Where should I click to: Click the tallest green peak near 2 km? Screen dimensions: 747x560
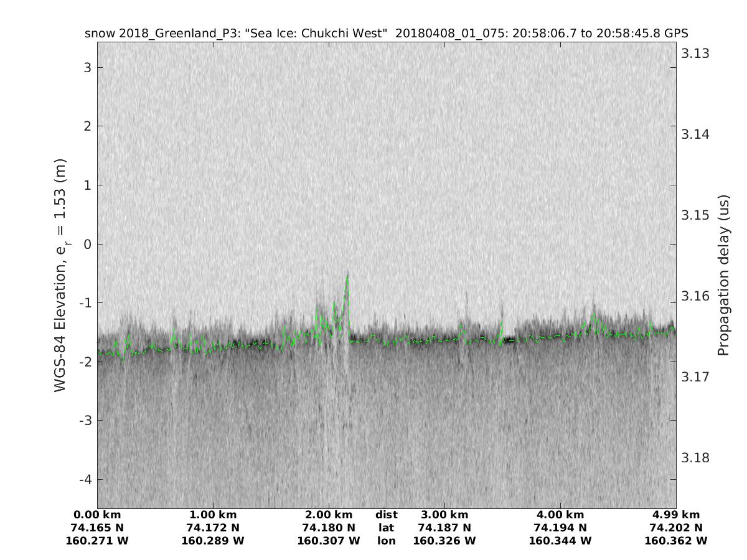pyautogui.click(x=347, y=276)
